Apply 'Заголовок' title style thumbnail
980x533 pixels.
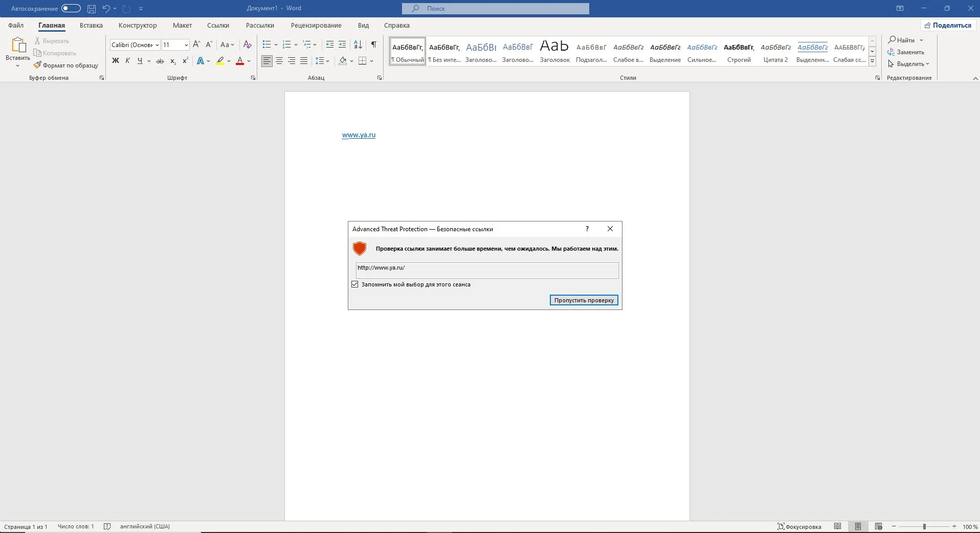click(554, 51)
